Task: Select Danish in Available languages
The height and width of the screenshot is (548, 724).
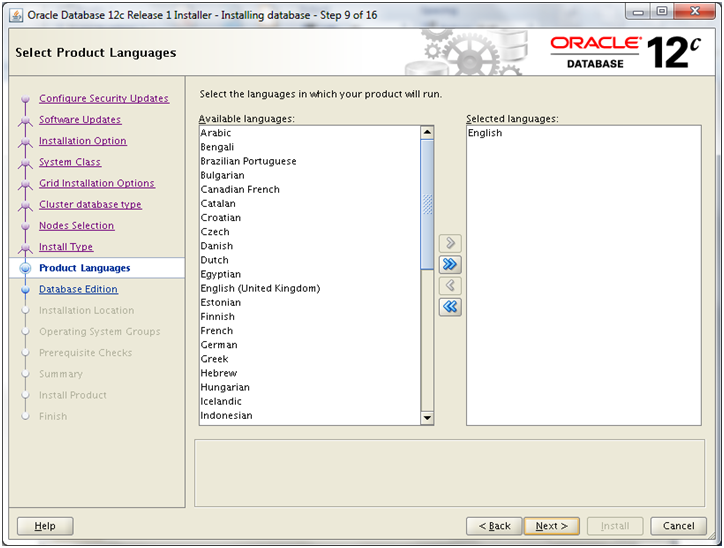Action: coord(310,246)
